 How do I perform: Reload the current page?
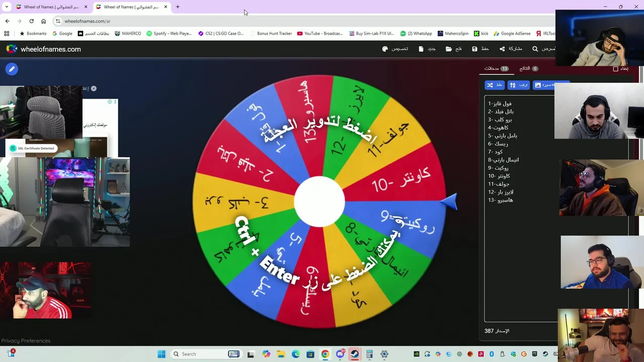click(31, 21)
